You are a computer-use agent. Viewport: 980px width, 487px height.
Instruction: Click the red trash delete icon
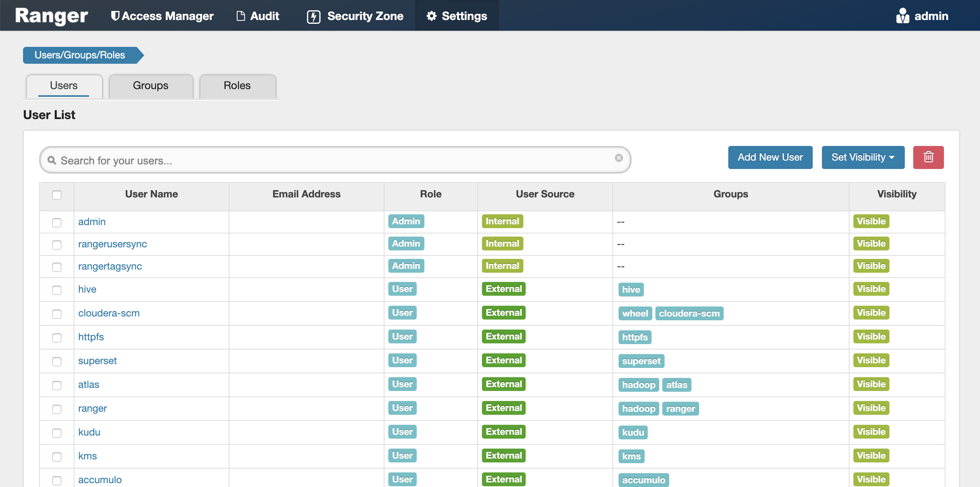point(928,157)
